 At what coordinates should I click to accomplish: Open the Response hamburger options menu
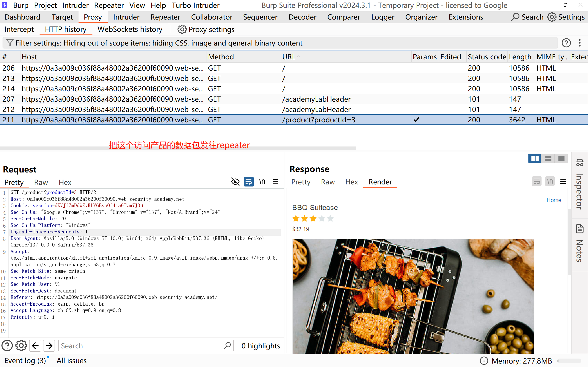563,181
